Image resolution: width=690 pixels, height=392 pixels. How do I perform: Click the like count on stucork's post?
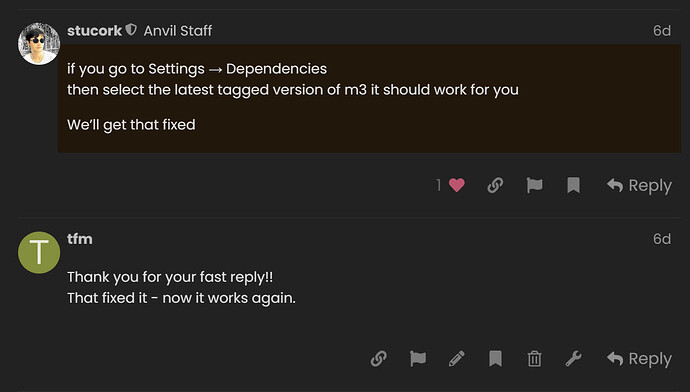[x=438, y=185]
